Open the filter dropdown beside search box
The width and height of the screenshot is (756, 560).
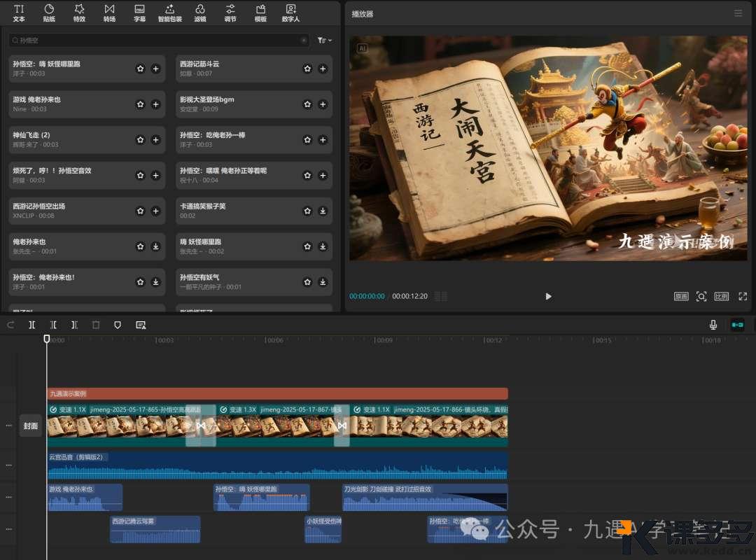click(x=324, y=41)
